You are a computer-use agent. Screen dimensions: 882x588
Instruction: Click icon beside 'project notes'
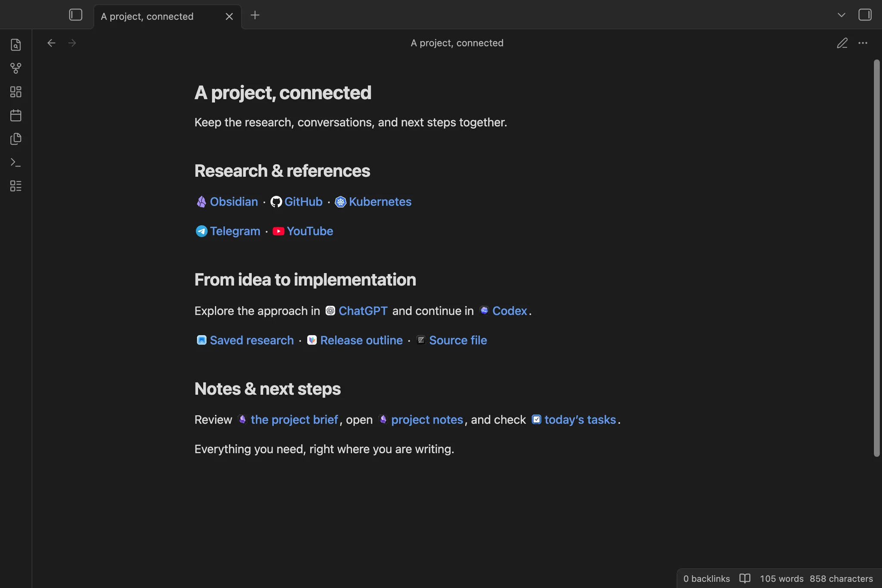coord(383,420)
